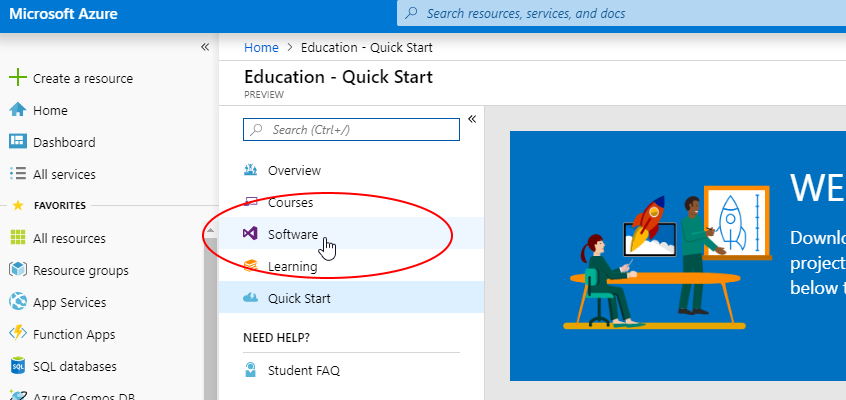Open Resource groups from favorites

pos(81,270)
